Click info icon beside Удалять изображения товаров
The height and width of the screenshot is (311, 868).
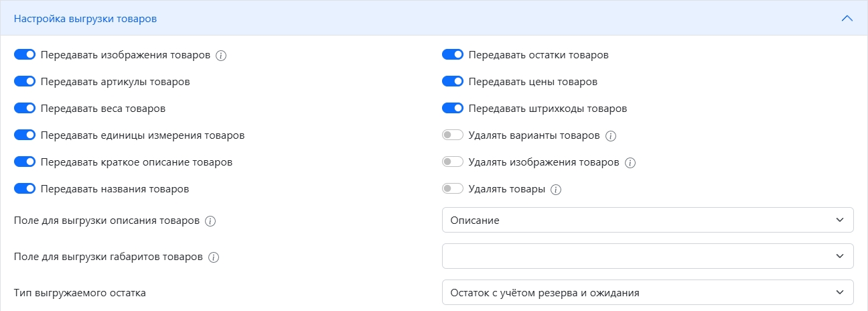click(630, 163)
